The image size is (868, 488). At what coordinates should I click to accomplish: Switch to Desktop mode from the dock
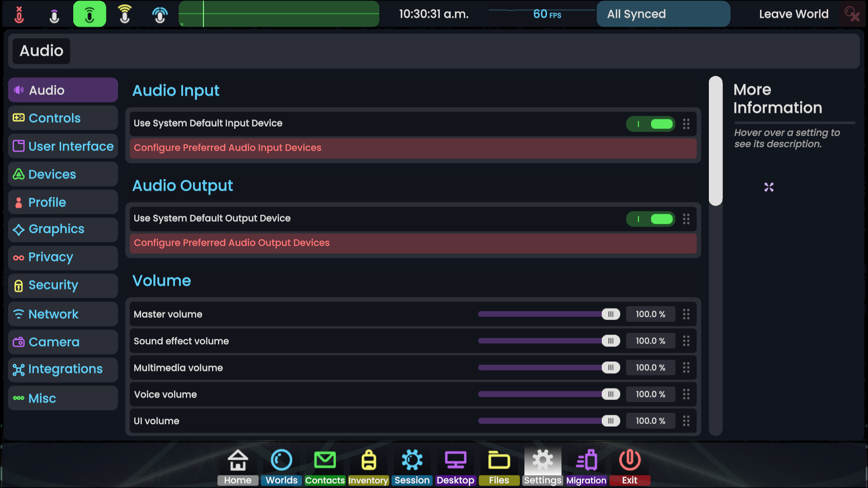coord(455,465)
